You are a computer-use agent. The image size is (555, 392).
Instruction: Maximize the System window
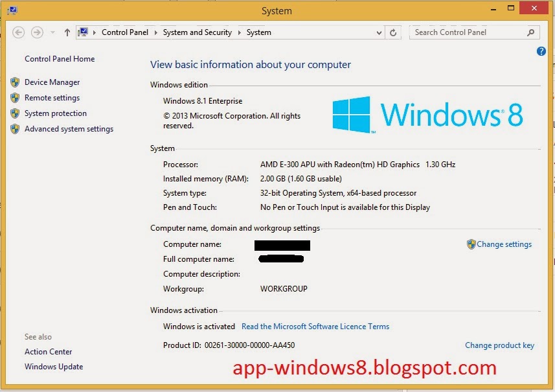(x=511, y=8)
